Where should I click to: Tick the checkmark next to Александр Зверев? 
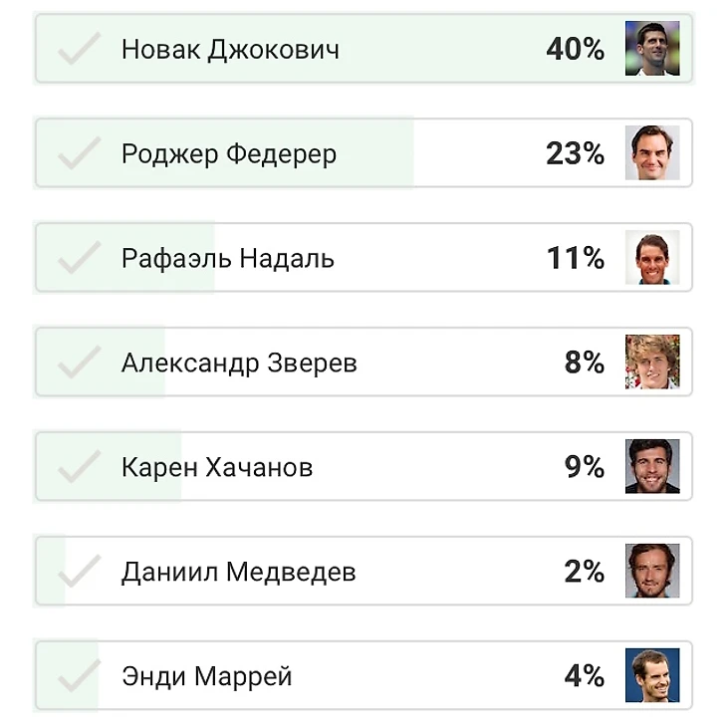tap(80, 362)
